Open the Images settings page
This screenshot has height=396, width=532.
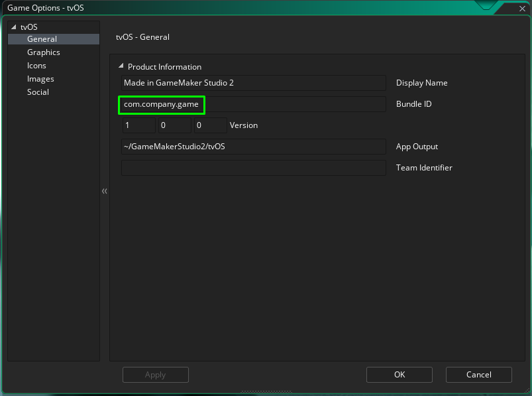pyautogui.click(x=40, y=79)
